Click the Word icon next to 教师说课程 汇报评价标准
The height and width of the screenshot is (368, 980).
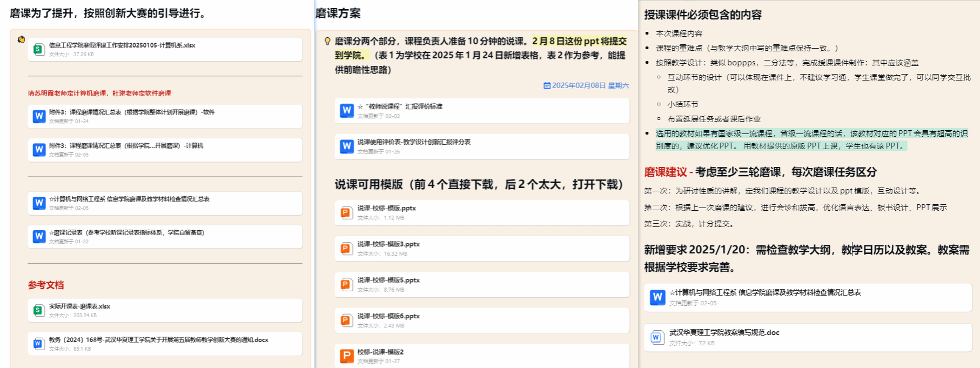click(x=347, y=110)
